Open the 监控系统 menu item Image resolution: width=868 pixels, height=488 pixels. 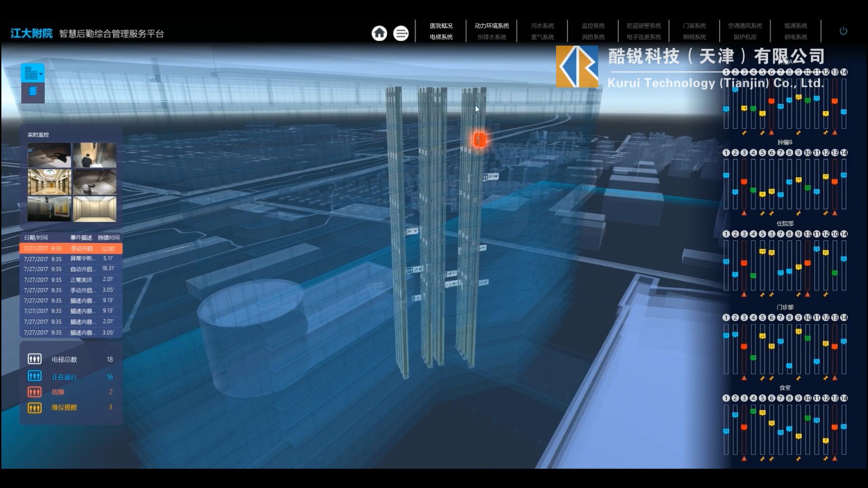[593, 26]
